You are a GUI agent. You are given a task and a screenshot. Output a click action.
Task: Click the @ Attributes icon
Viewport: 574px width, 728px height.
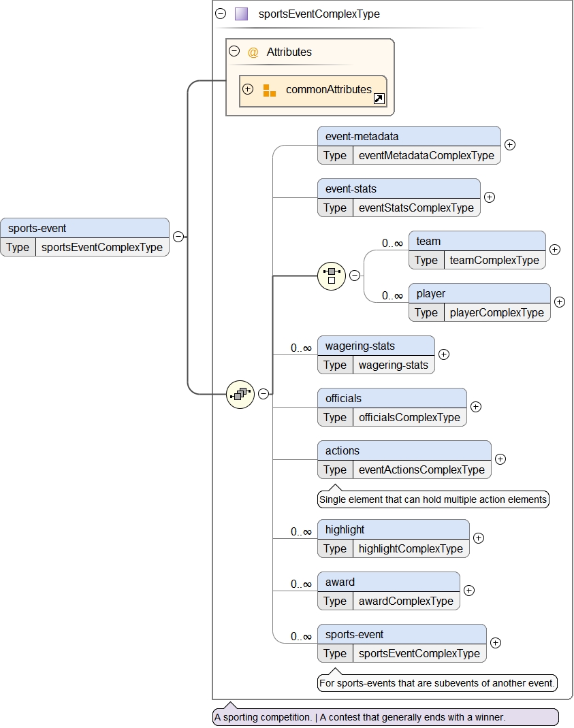(253, 52)
